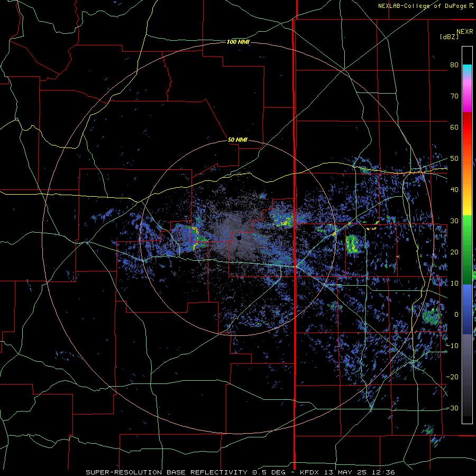Click the cyan band of the color scale
The image size is (476, 476).
coord(467,69)
